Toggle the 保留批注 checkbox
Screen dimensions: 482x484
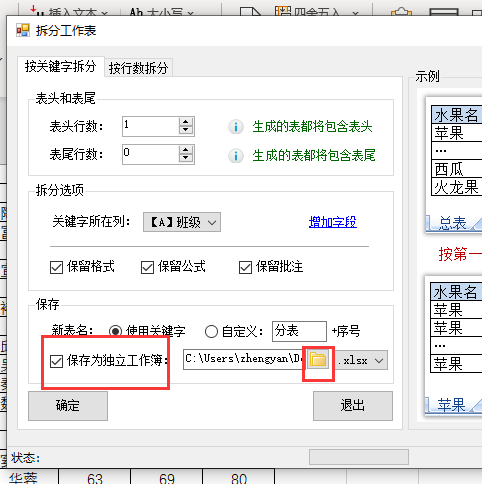(245, 267)
